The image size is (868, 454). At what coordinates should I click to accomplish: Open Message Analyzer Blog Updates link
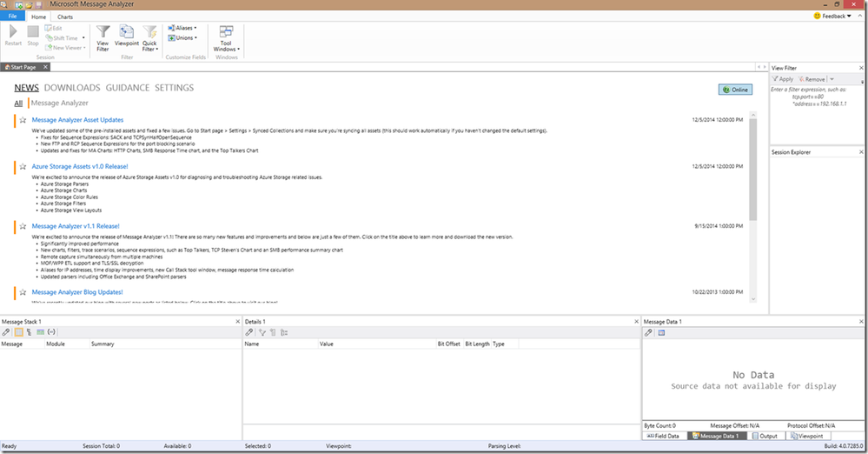[77, 292]
